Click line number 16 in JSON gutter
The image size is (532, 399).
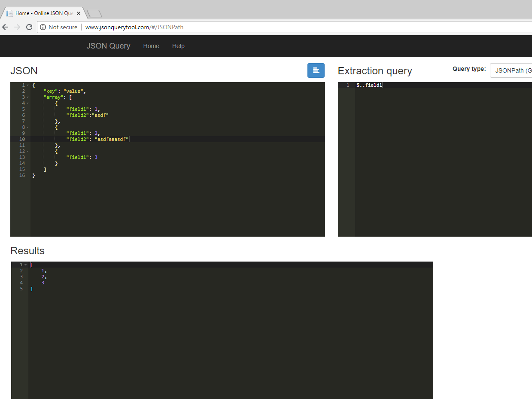(22, 175)
